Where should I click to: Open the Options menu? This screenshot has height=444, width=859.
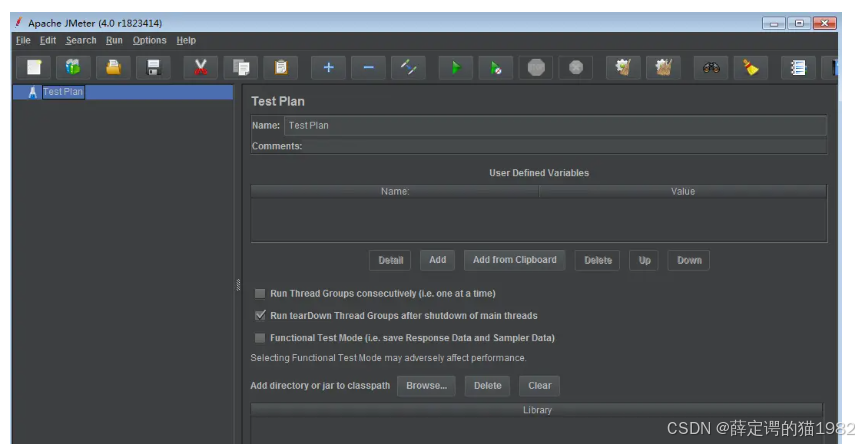[x=150, y=40]
